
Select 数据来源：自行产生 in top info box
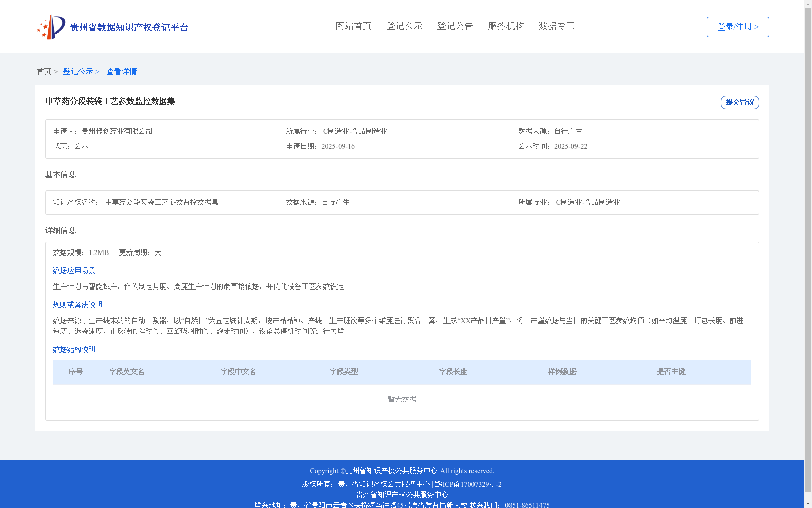(550, 131)
